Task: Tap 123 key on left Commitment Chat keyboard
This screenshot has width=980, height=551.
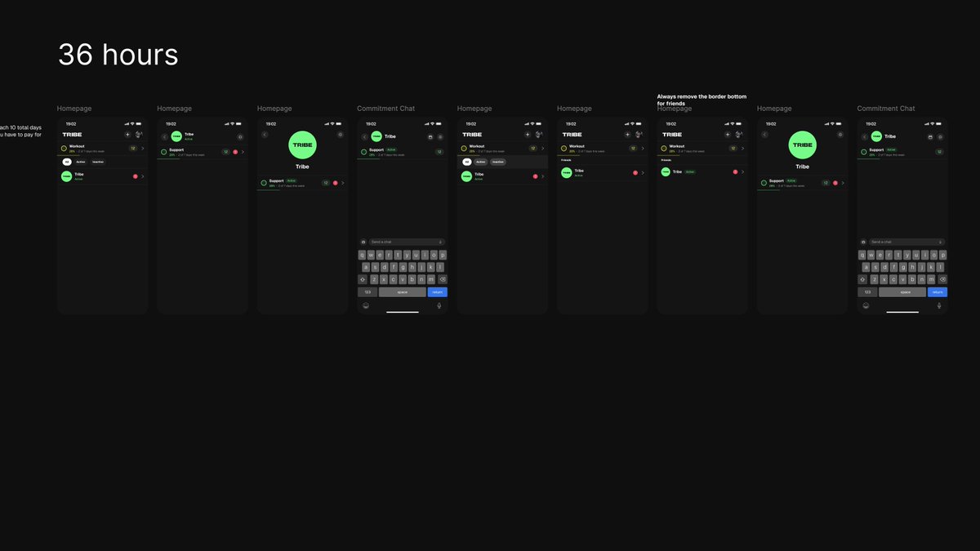Action: coord(367,291)
